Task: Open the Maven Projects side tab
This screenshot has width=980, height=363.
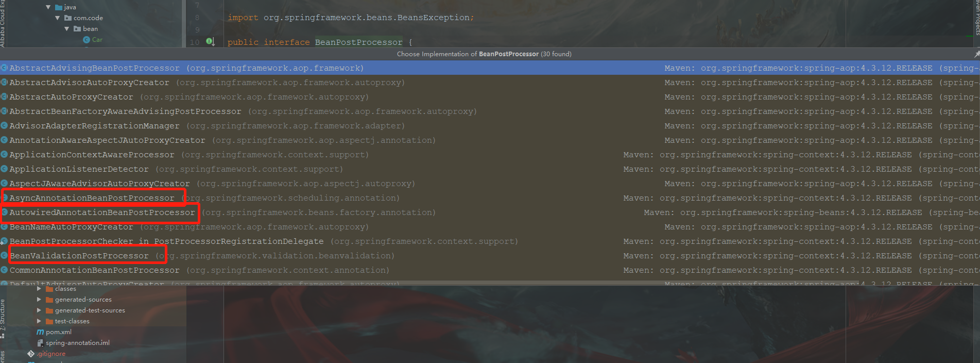Action: tap(977, 18)
